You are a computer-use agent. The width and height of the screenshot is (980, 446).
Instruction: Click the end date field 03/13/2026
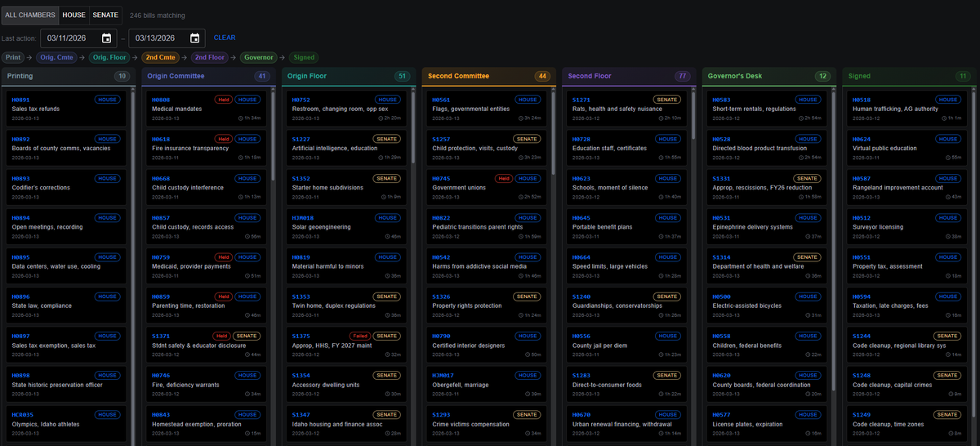167,38
